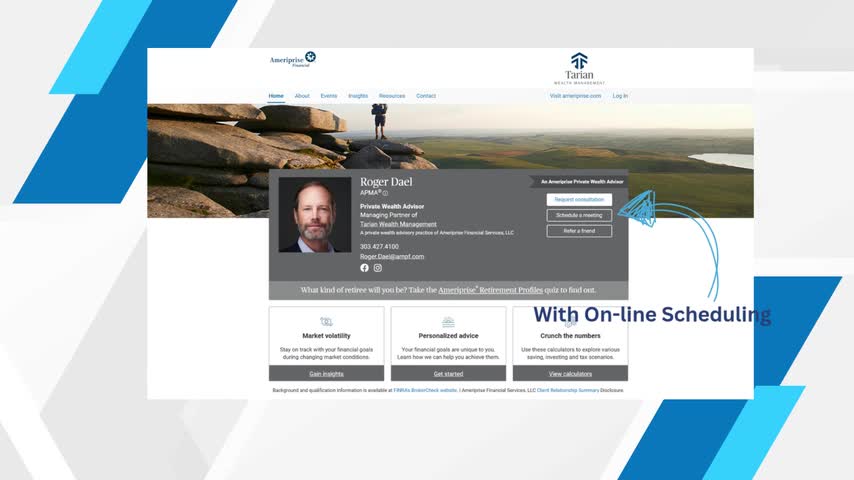Open the Facebook social icon
The width and height of the screenshot is (854, 480).
pyautogui.click(x=364, y=268)
